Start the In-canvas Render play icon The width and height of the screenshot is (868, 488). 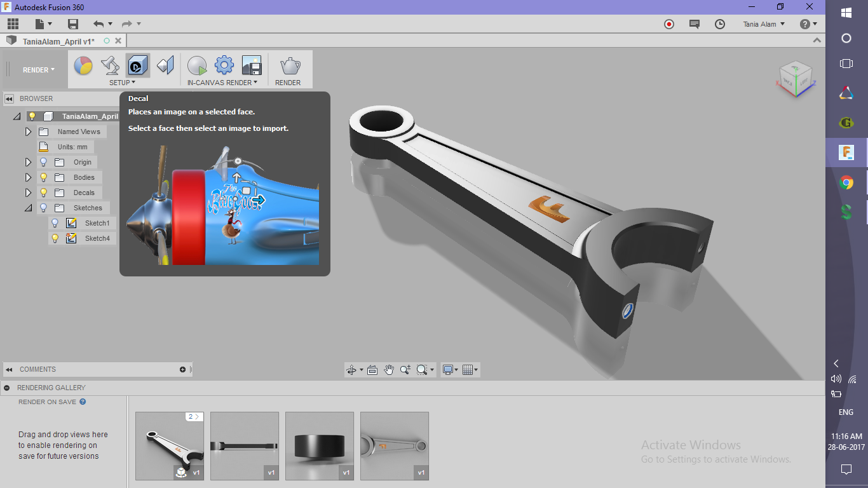coord(197,65)
